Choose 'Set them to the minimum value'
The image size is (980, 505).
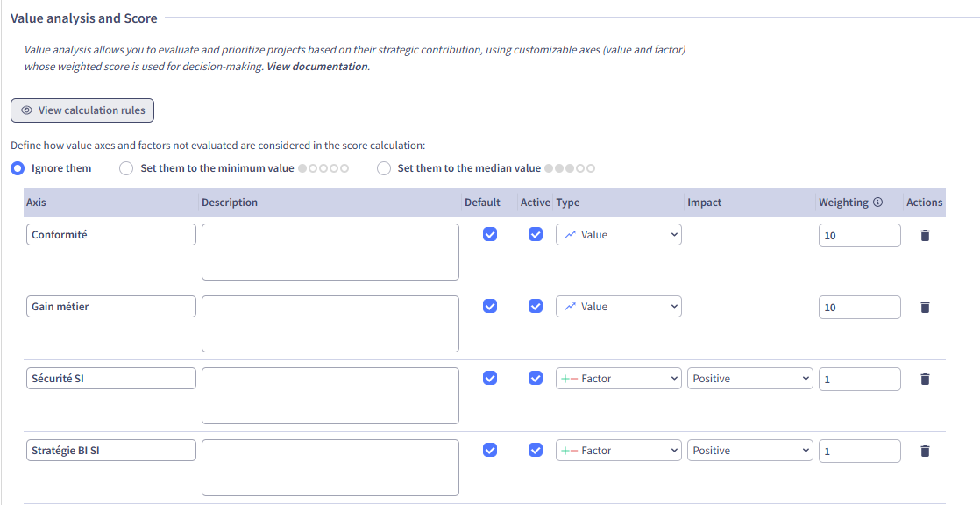tap(126, 168)
